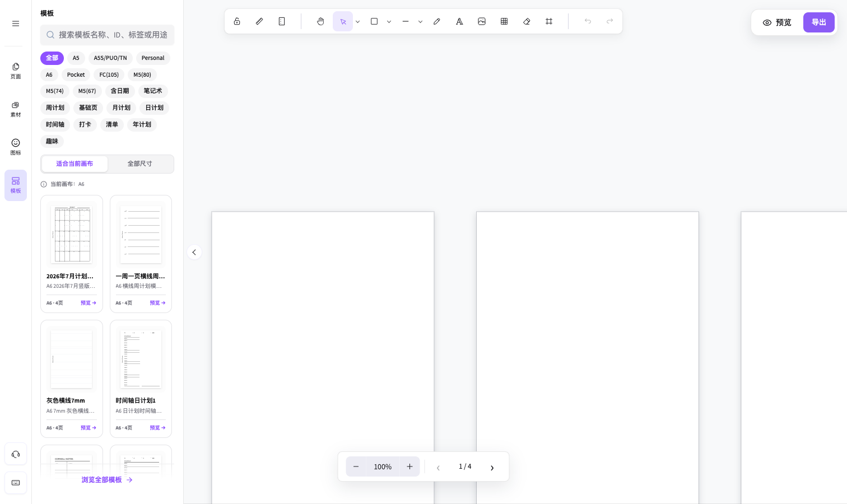847x504 pixels.
Task: Zoom in with the plus button
Action: 409,466
